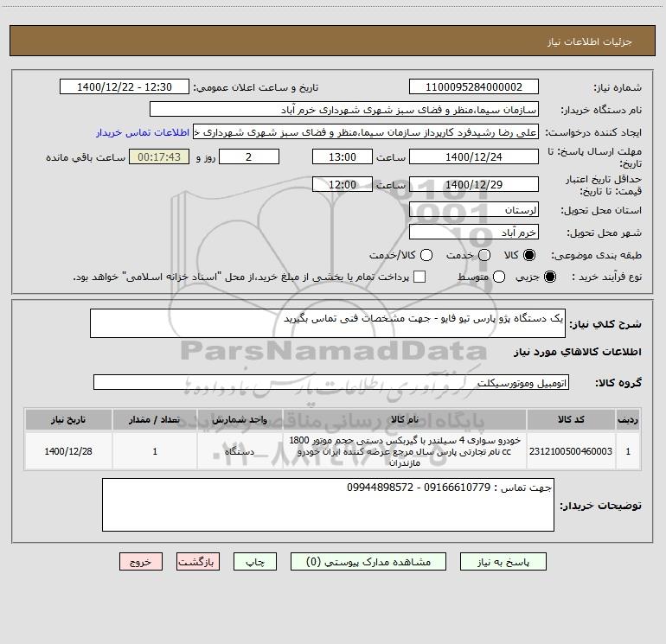Click the unit cell دستگاه

[240, 451]
